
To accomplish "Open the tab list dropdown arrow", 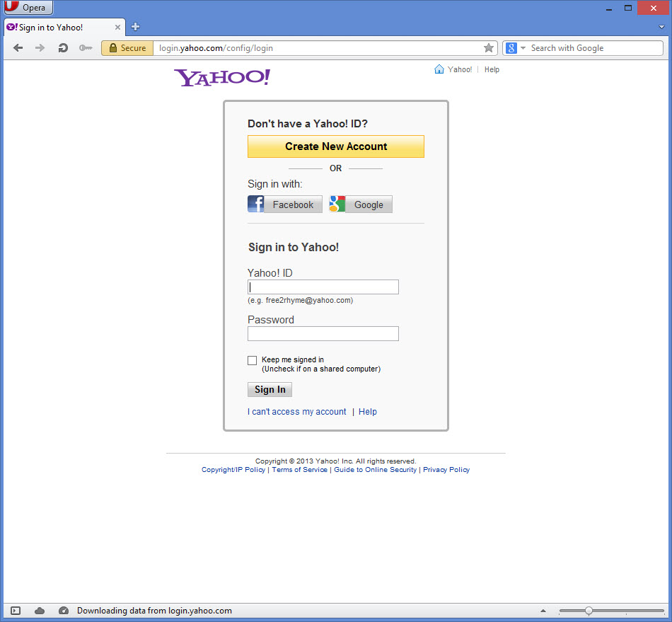I will coord(661,27).
